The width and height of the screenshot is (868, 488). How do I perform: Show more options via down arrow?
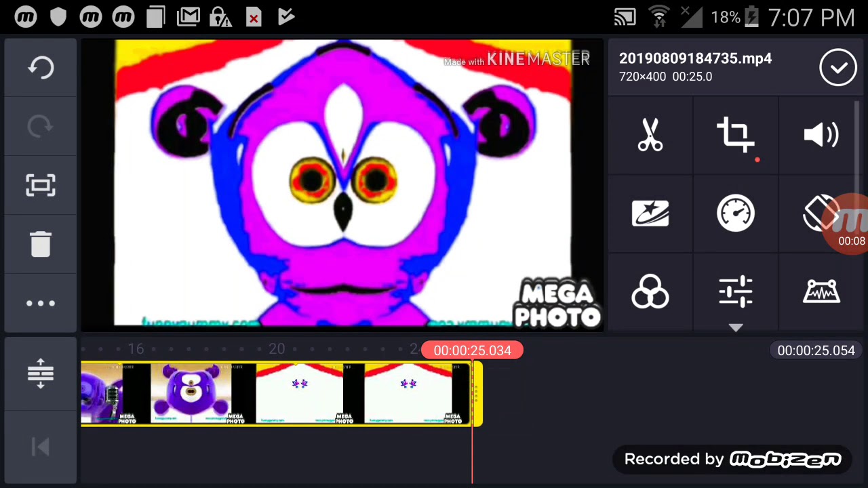[x=736, y=328]
